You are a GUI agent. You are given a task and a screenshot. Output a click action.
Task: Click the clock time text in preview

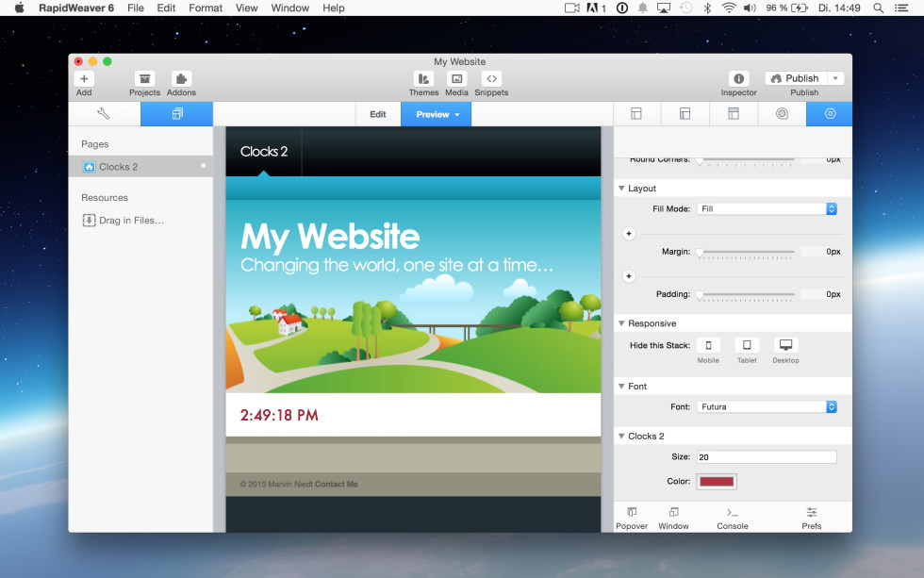click(279, 416)
